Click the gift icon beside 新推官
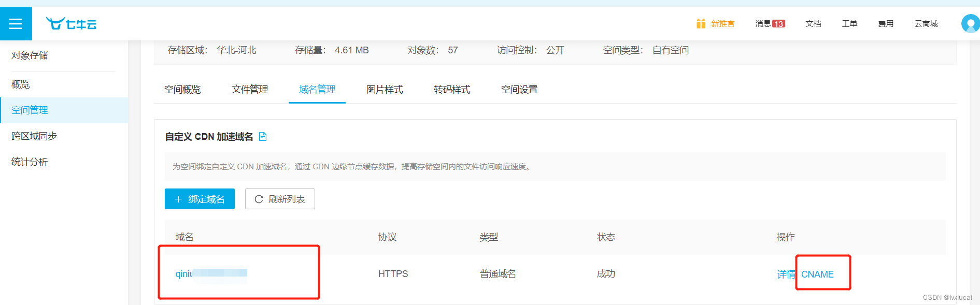This screenshot has height=305, width=980. coord(701,23)
